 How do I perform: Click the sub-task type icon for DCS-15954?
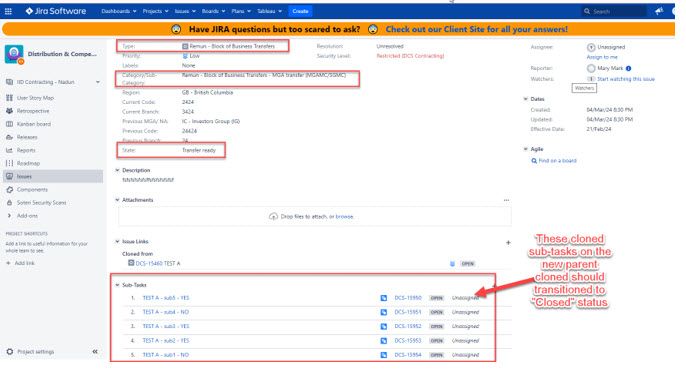click(384, 355)
